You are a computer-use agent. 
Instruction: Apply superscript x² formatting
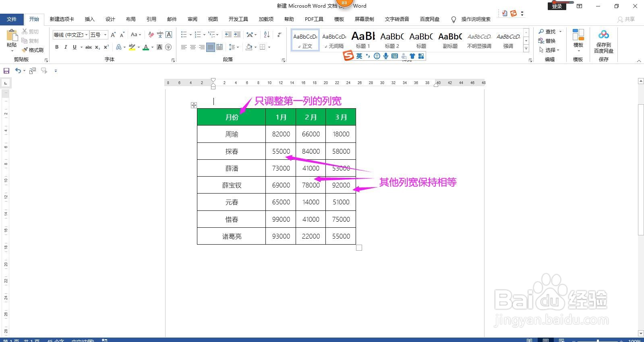[x=106, y=47]
